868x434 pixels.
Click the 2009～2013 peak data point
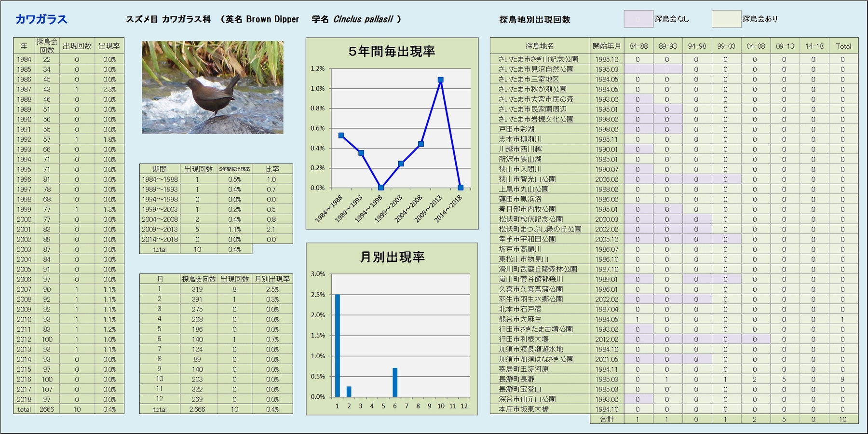point(440,80)
